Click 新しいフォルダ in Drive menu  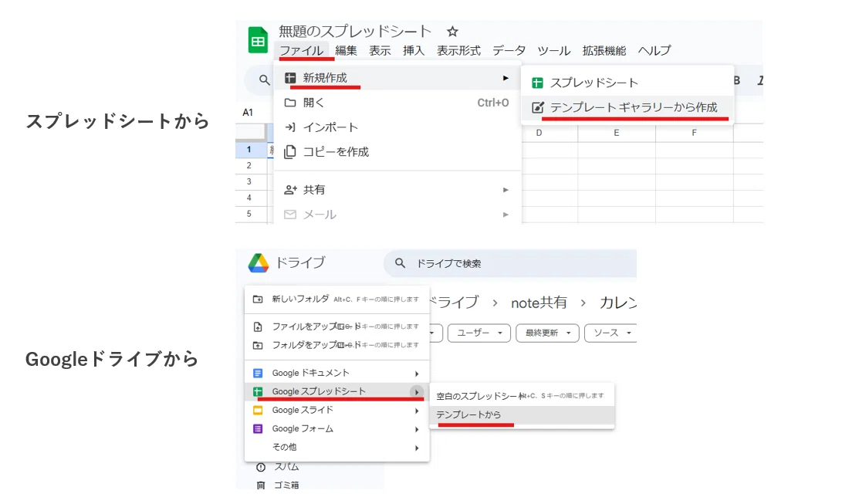pos(336,299)
